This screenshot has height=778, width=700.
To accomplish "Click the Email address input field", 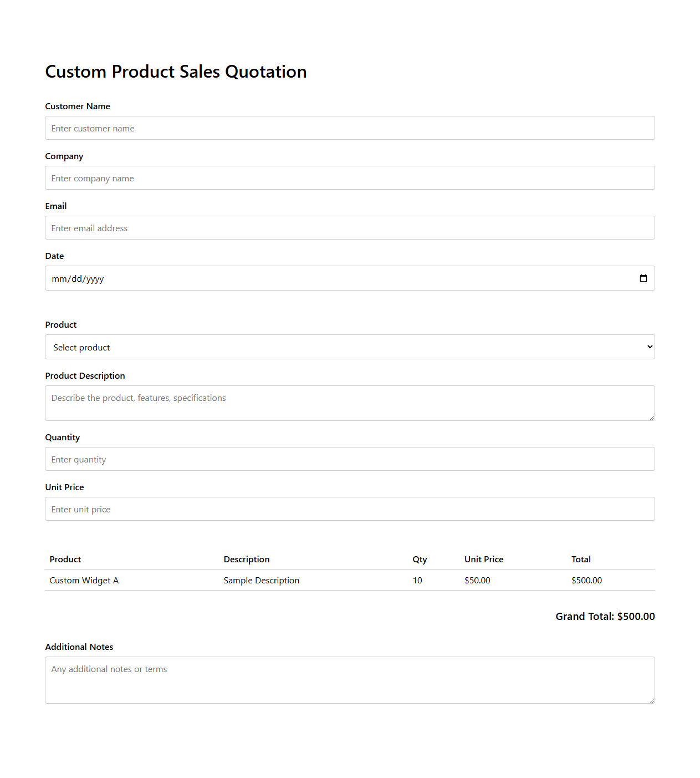I will click(350, 228).
